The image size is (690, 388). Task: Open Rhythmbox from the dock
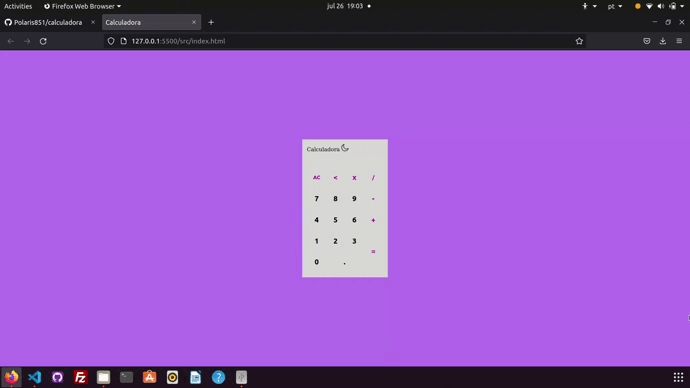coord(172,377)
